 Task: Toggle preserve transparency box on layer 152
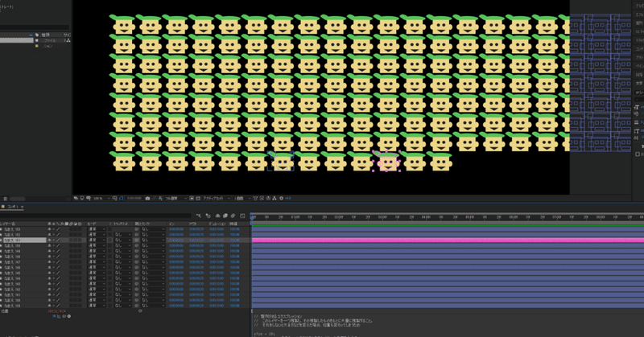click(x=110, y=234)
